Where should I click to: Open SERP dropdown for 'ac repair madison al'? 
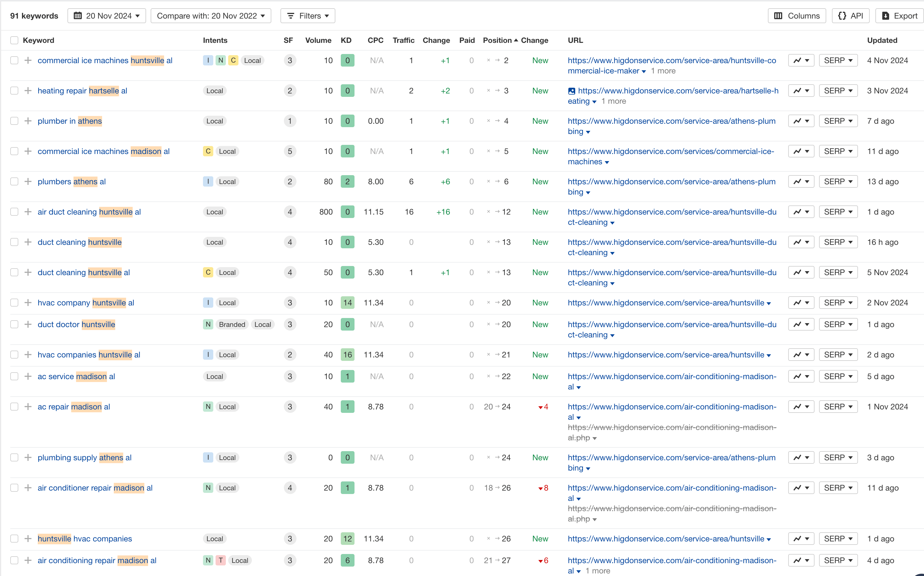coord(838,407)
